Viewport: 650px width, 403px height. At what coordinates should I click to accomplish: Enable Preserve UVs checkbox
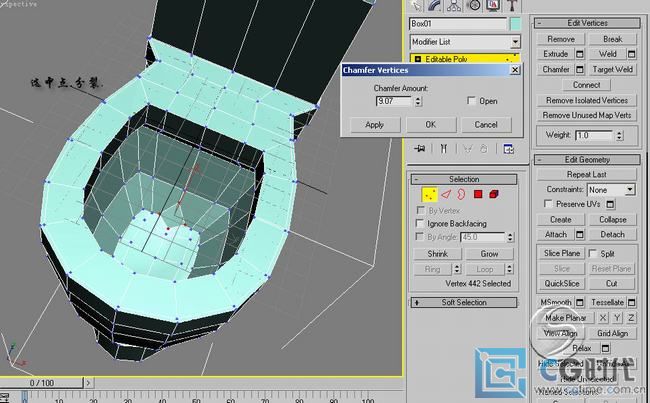pyautogui.click(x=548, y=204)
